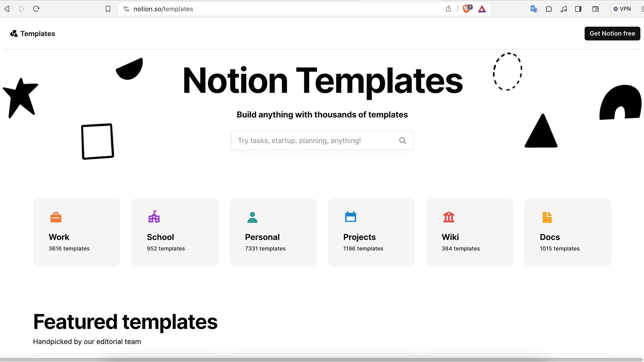644x362 pixels.
Task: Open the Work category title
Action: pyautogui.click(x=59, y=237)
